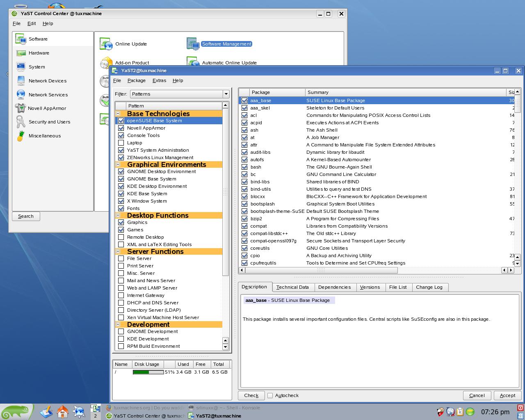525x420 pixels.
Task: Click the red lock session button
Action: click(520, 408)
